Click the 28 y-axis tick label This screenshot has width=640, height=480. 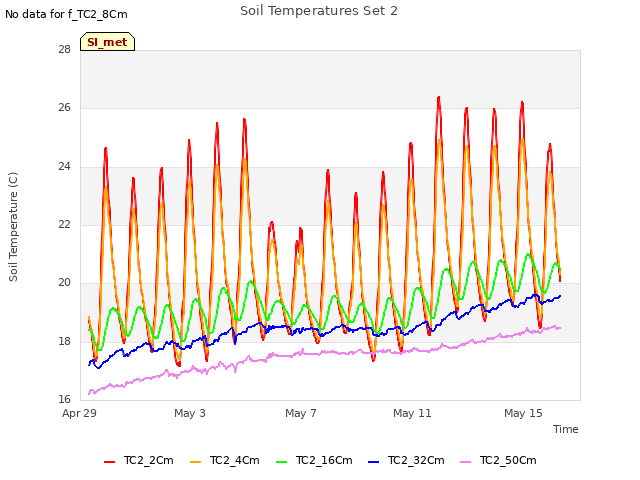(x=64, y=49)
